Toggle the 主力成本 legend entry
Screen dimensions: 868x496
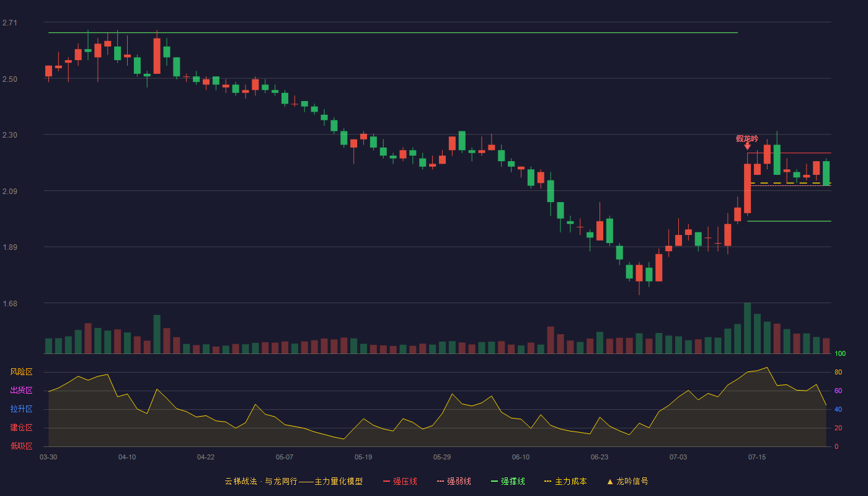coord(565,481)
